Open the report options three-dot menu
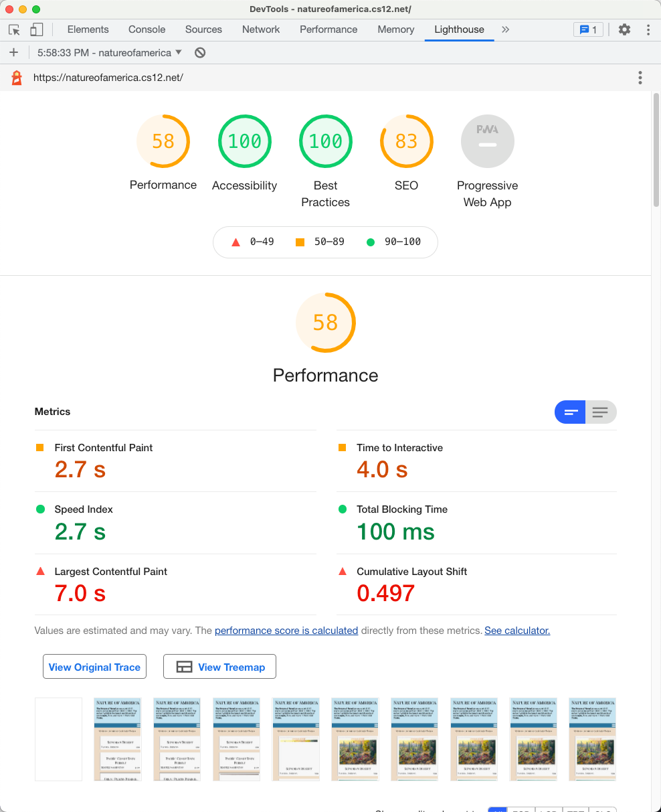Image resolution: width=661 pixels, height=812 pixels. (640, 78)
